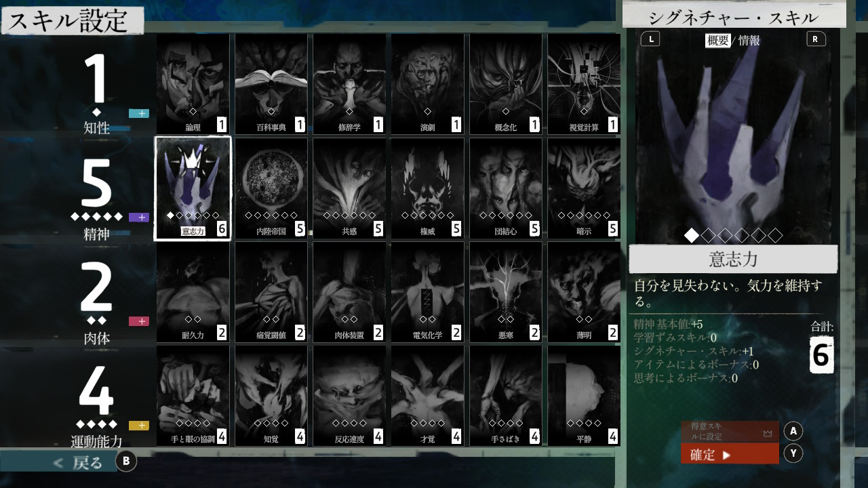Select the 手さばき skill card
Image resolution: width=868 pixels, height=488 pixels.
506,396
